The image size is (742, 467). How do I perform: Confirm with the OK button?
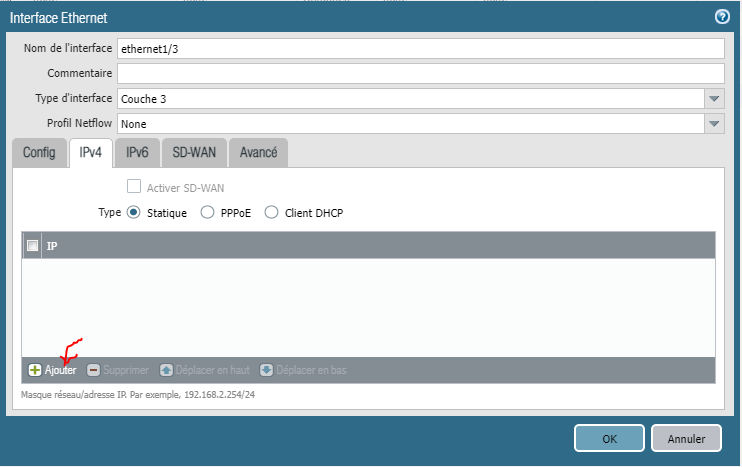click(x=610, y=439)
